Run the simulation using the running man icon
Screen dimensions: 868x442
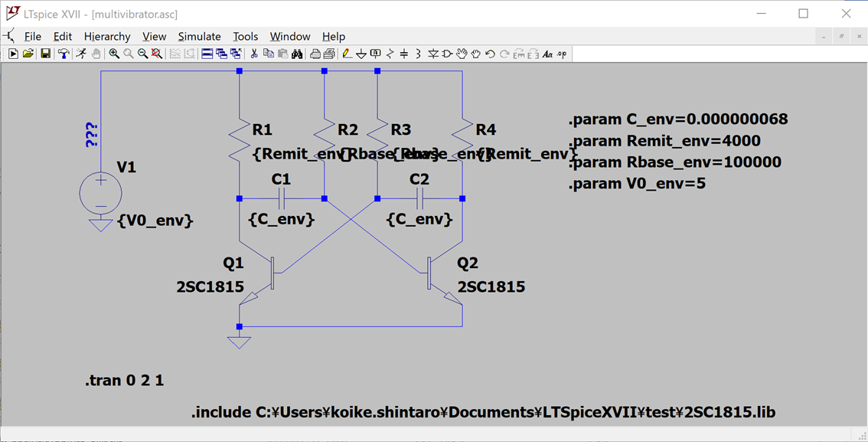click(81, 54)
